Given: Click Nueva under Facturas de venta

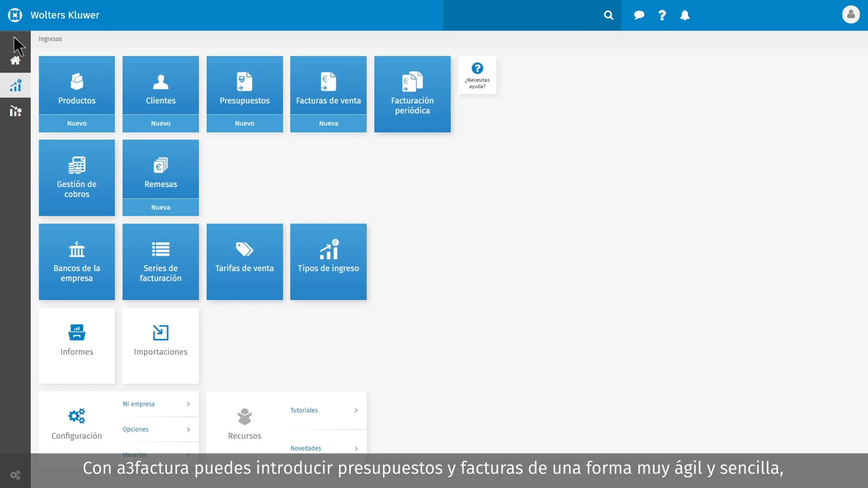Looking at the screenshot, I should point(328,124).
